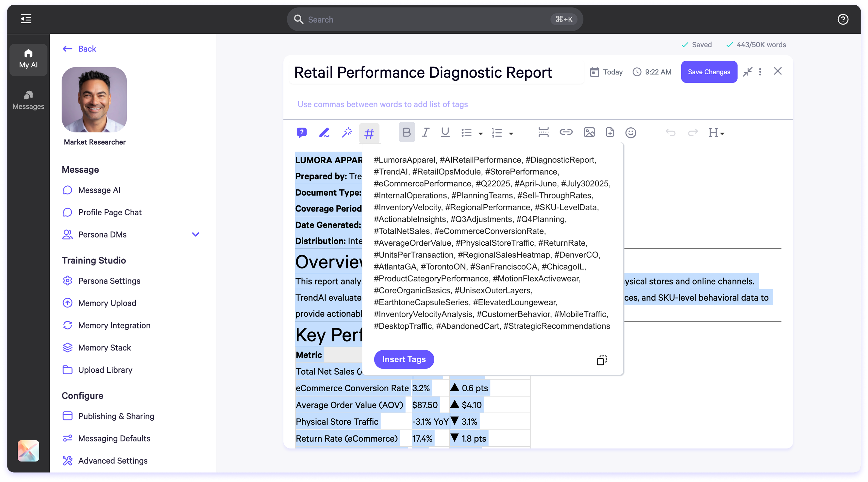Select the Messages tab in left rail
The width and height of the screenshot is (868, 482).
click(28, 100)
